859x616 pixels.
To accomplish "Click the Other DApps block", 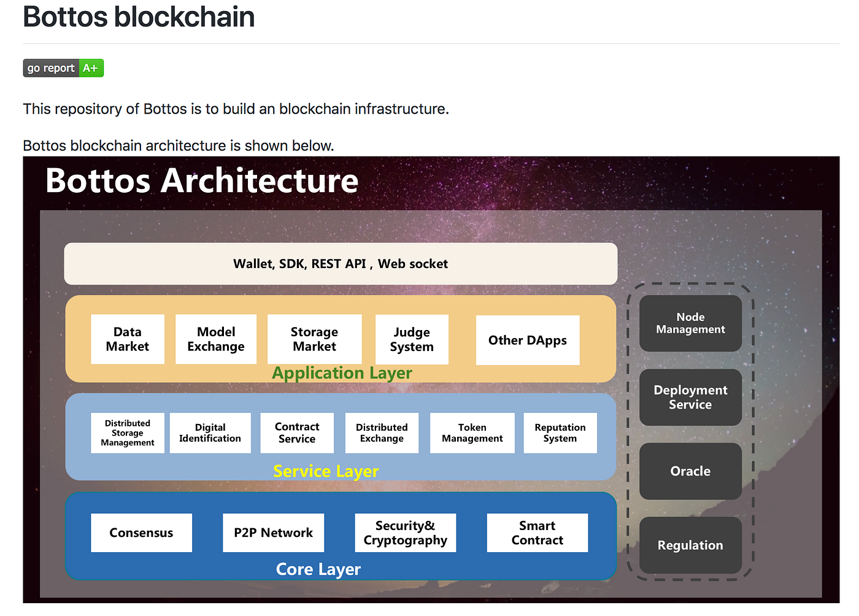I will 528,340.
